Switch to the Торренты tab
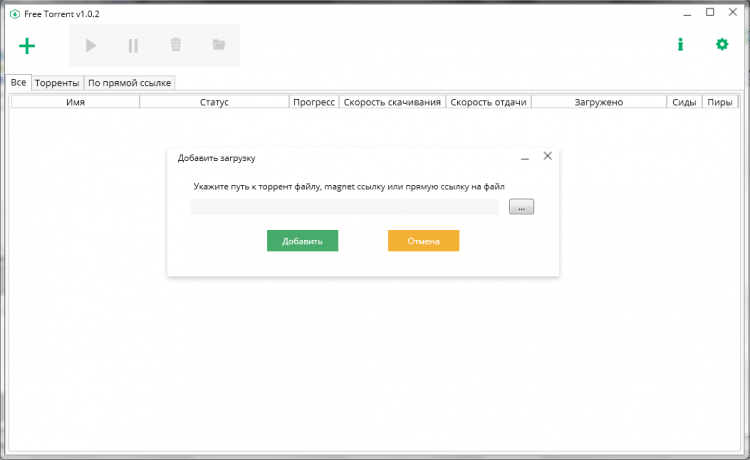The height and width of the screenshot is (460, 750). (x=57, y=83)
